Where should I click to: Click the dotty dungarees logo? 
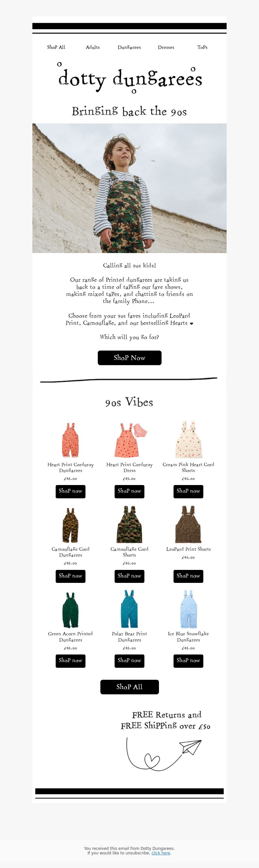tap(130, 78)
